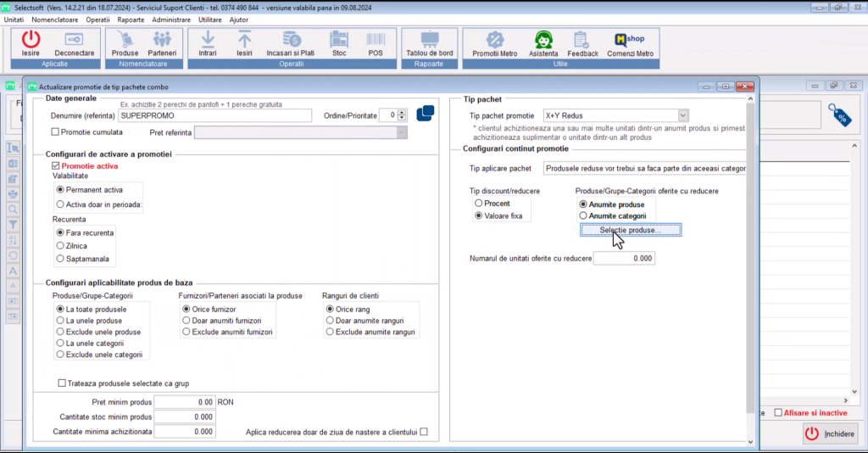The height and width of the screenshot is (453, 868).
Task: Tick Aplica reducerea de ziua de nastere checkbox
Action: (424, 432)
